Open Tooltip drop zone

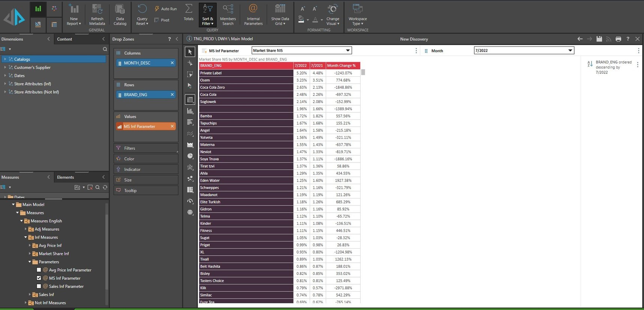tap(146, 191)
